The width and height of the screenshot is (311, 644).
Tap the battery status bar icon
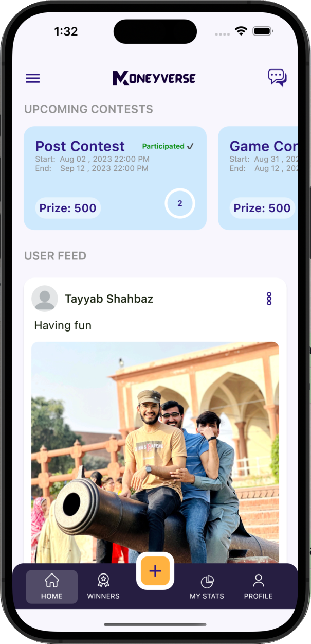263,31
